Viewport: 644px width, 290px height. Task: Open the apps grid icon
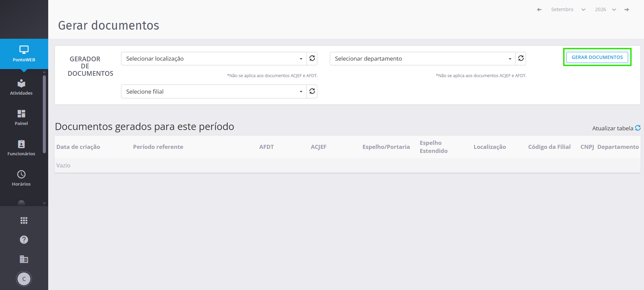click(x=24, y=220)
